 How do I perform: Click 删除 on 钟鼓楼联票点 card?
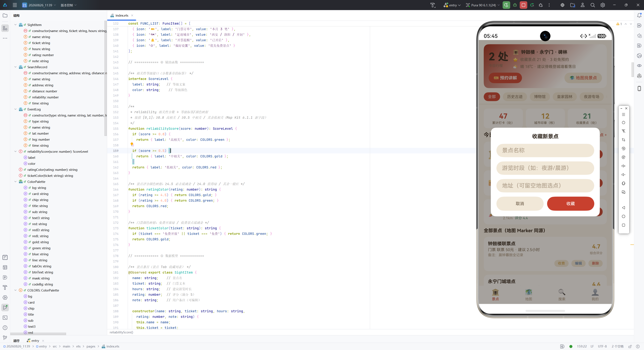point(595,263)
